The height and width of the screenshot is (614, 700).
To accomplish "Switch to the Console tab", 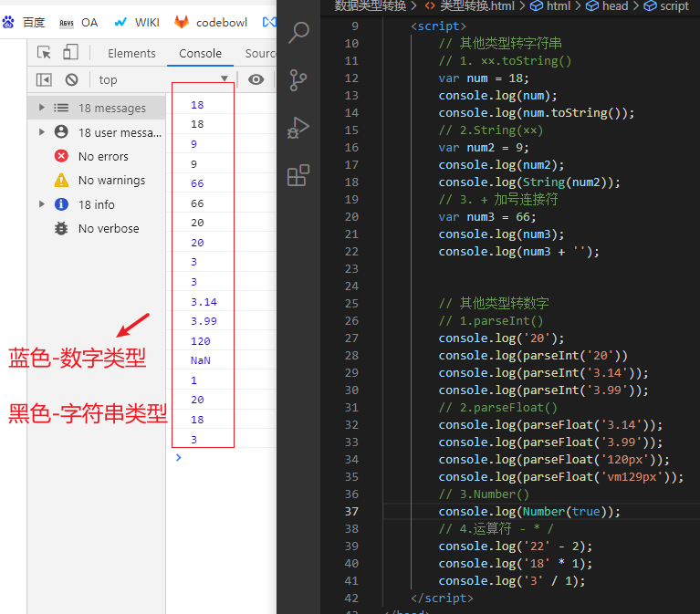I will [x=200, y=54].
